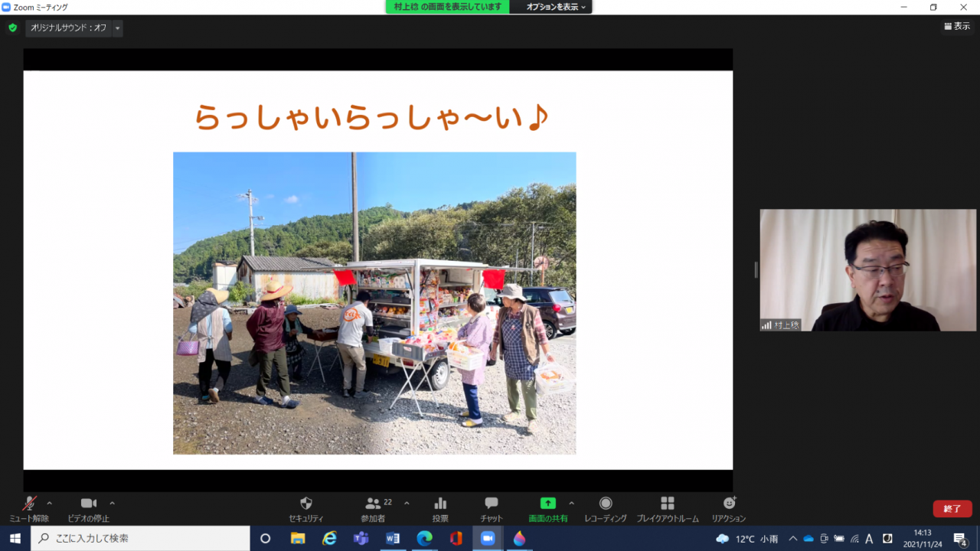Screen dimensions: 980x551
Task: Open the Polls (投票) icon
Action: click(440, 504)
